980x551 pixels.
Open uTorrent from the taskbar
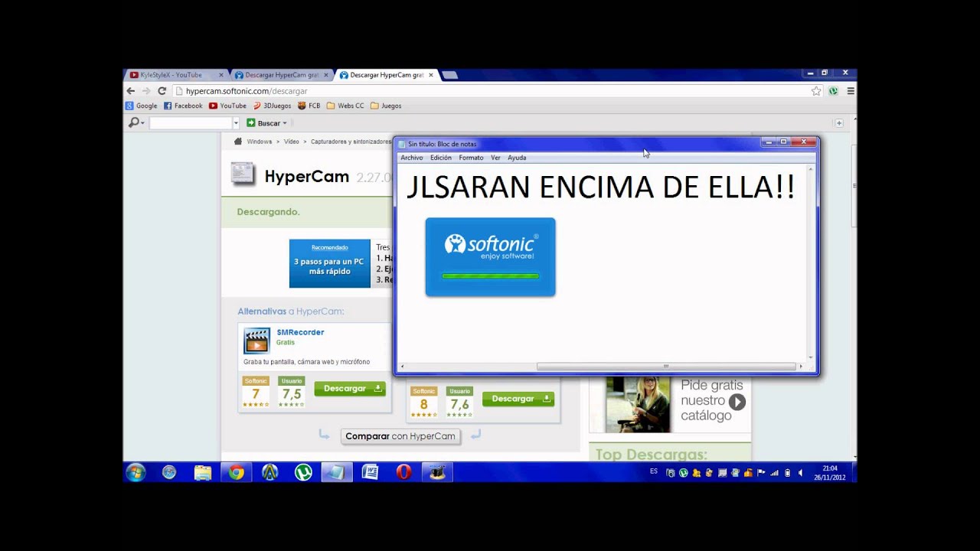point(303,472)
